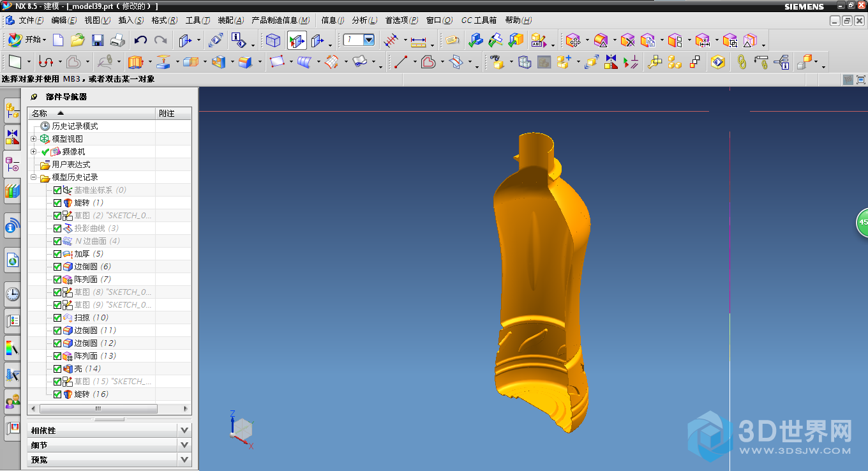The width and height of the screenshot is (868, 471).
Task: Expand the 模型视图 tree node
Action: [x=34, y=138]
